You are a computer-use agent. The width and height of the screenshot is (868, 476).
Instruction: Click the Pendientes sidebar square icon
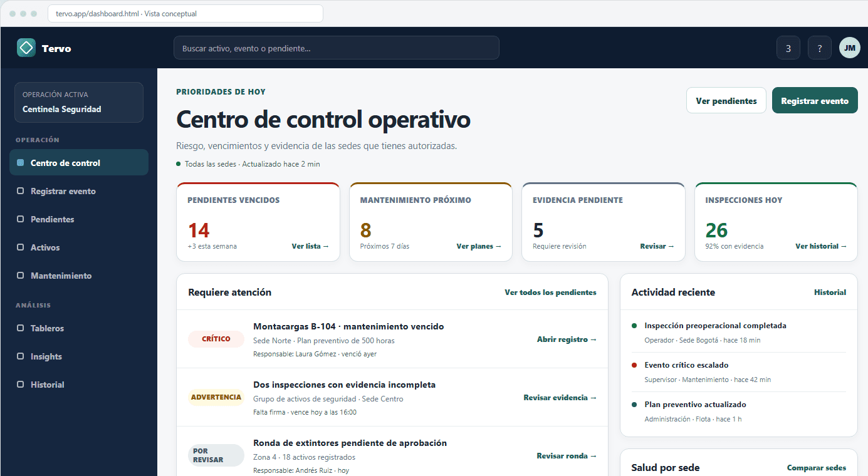[20, 219]
